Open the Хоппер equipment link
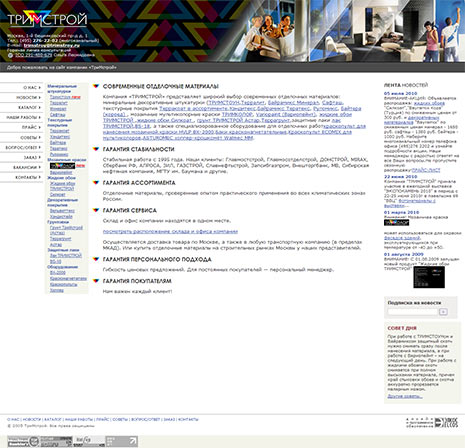Viewport: 465px width, 448px height. coord(57,290)
